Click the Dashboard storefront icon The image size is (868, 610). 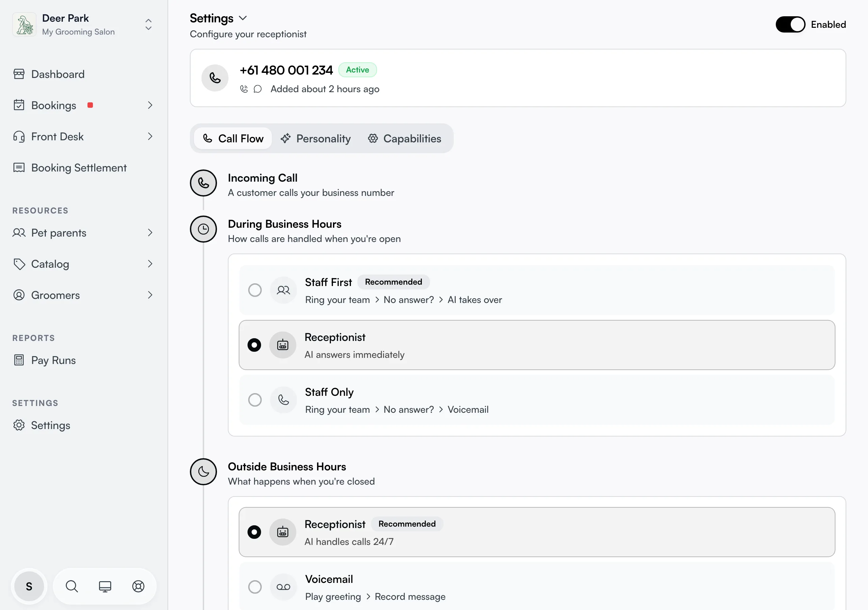[x=19, y=74]
